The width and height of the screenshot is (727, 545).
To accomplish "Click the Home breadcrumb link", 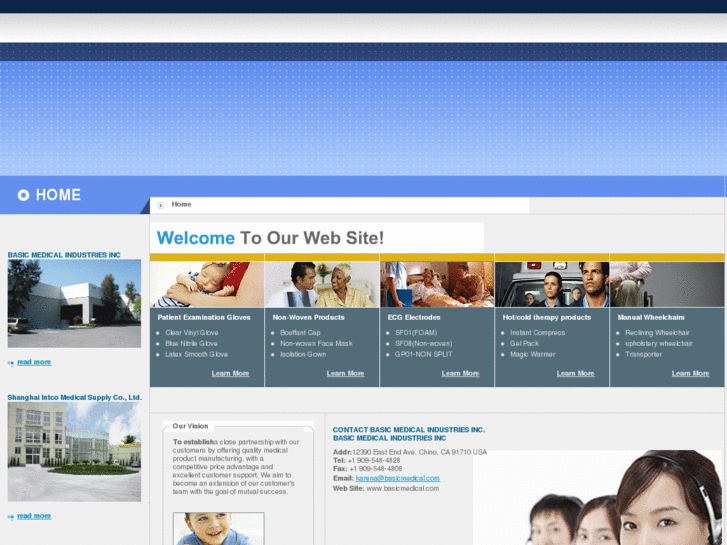I will click(181, 204).
